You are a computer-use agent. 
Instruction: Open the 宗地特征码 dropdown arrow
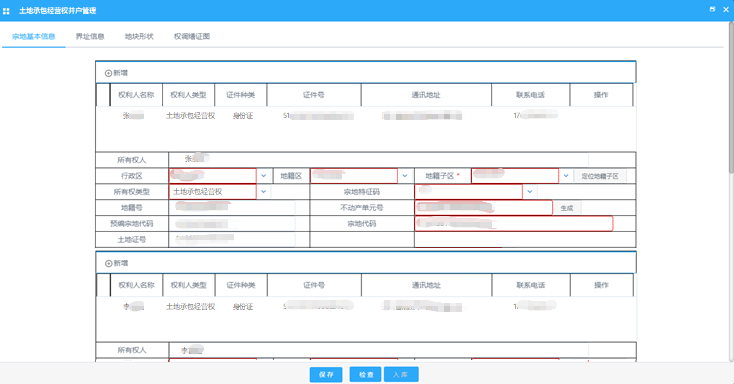tap(529, 192)
